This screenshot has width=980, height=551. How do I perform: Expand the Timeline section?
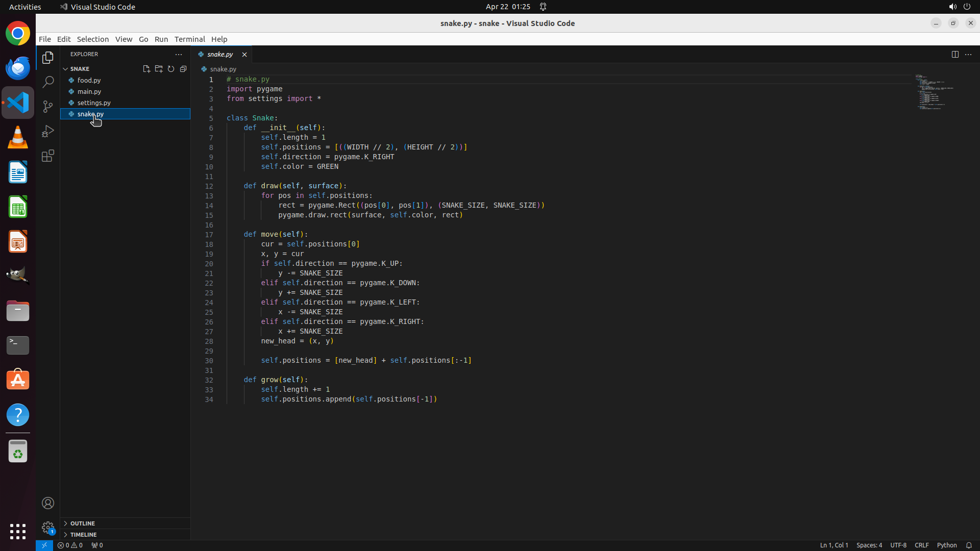[83, 535]
